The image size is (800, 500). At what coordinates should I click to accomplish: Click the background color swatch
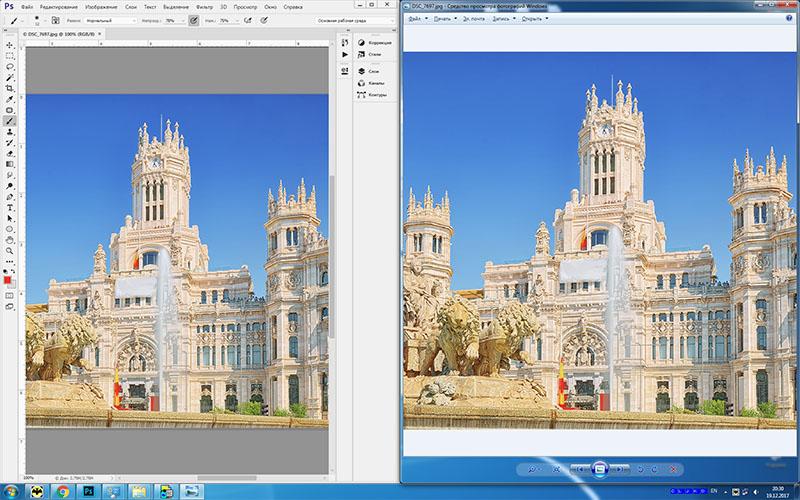(12, 284)
